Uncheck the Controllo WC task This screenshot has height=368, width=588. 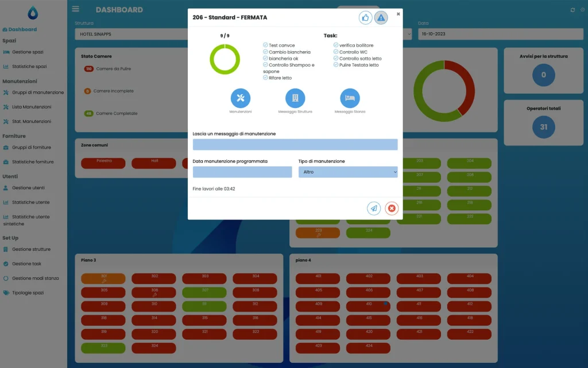point(336,52)
